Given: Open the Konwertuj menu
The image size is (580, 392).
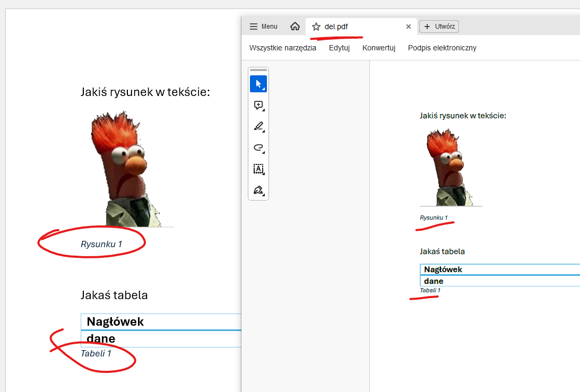Looking at the screenshot, I should (379, 48).
